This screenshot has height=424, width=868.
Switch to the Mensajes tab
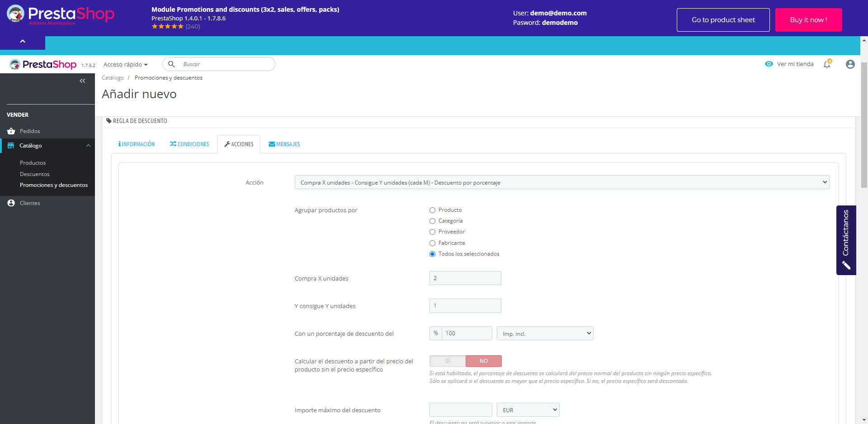click(284, 144)
